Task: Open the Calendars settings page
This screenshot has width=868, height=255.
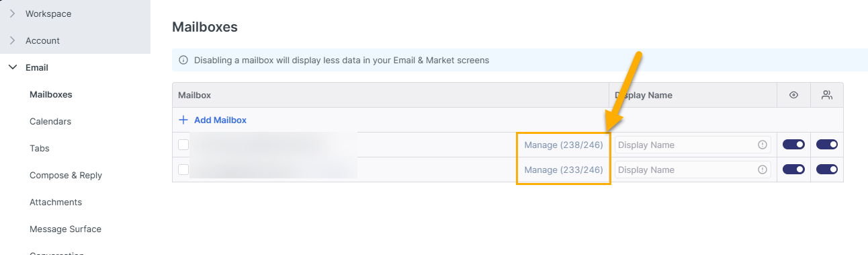Action: (50, 121)
